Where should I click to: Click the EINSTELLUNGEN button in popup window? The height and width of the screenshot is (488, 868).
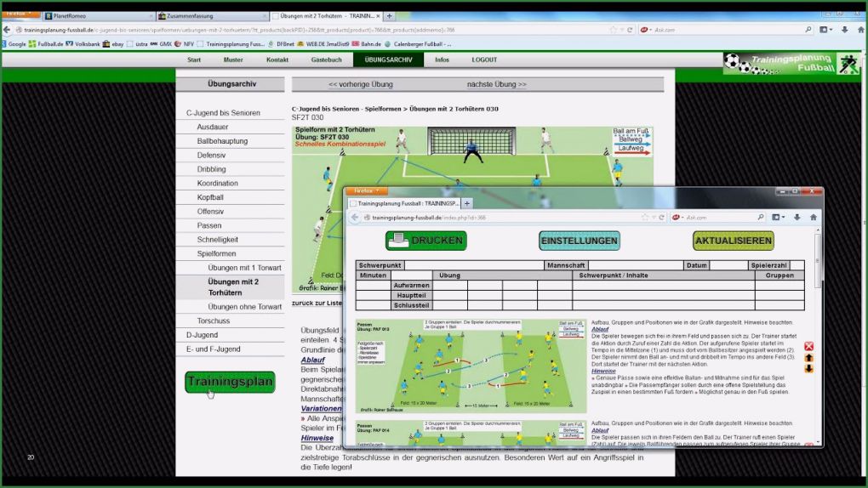(x=579, y=241)
